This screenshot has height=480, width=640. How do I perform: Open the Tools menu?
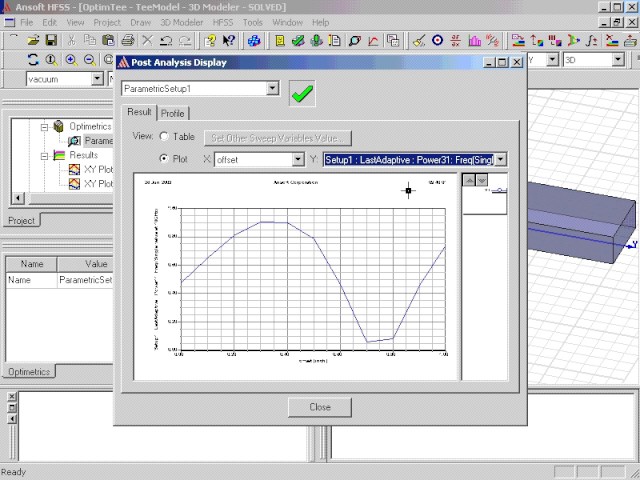(x=253, y=22)
